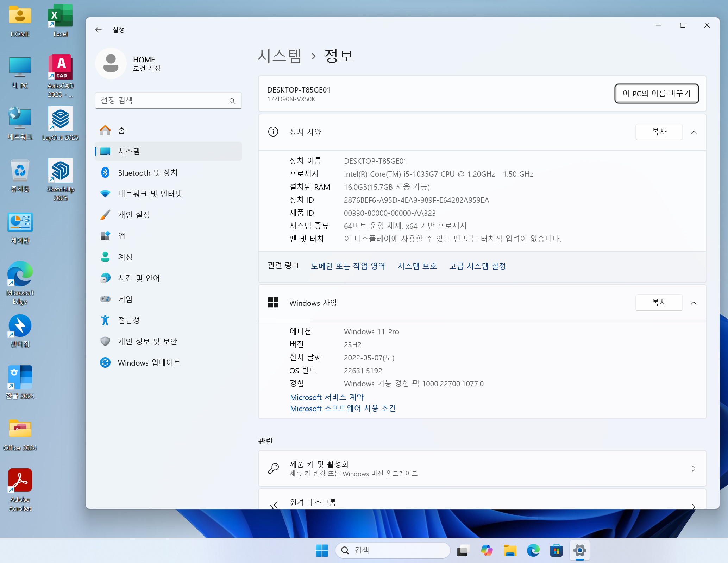The image size is (728, 563).
Task: Launch LayOut 2025 shortcut
Action: tap(60, 124)
